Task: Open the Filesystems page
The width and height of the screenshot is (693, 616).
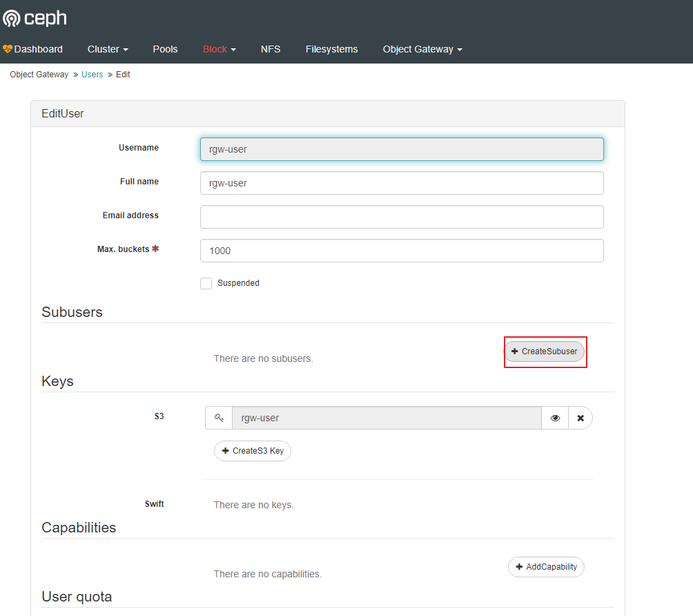Action: [331, 49]
